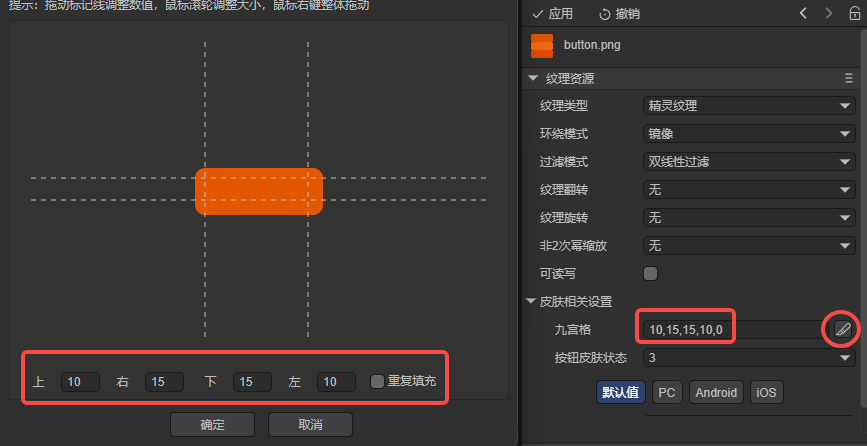This screenshot has width=867, height=446.
Task: Go forward with the right arrow icon
Action: pos(828,14)
